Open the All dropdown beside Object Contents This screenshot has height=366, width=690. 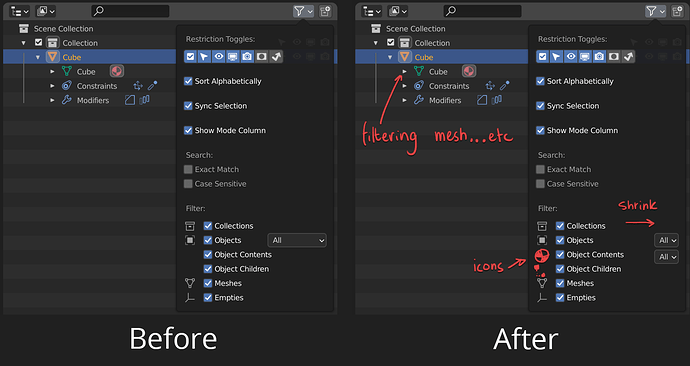666,256
